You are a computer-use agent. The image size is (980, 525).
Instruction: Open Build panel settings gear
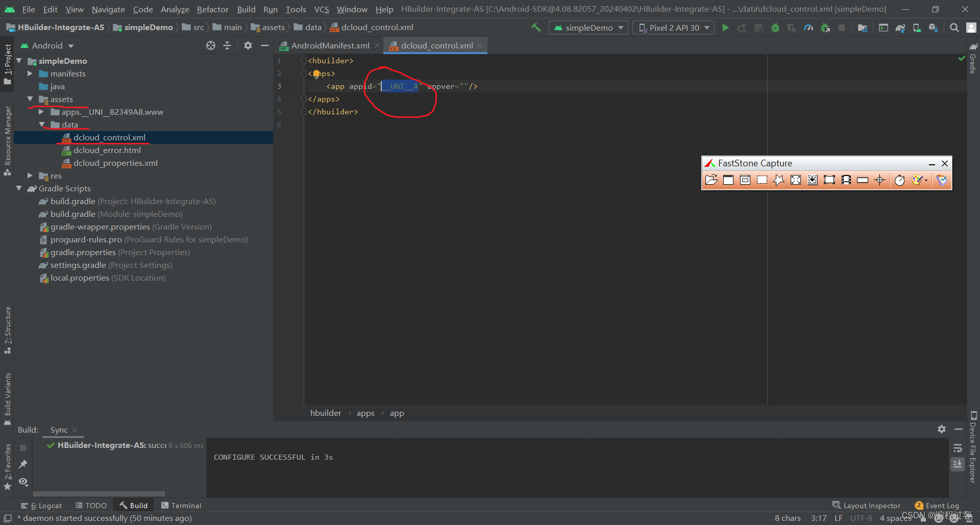(942, 429)
